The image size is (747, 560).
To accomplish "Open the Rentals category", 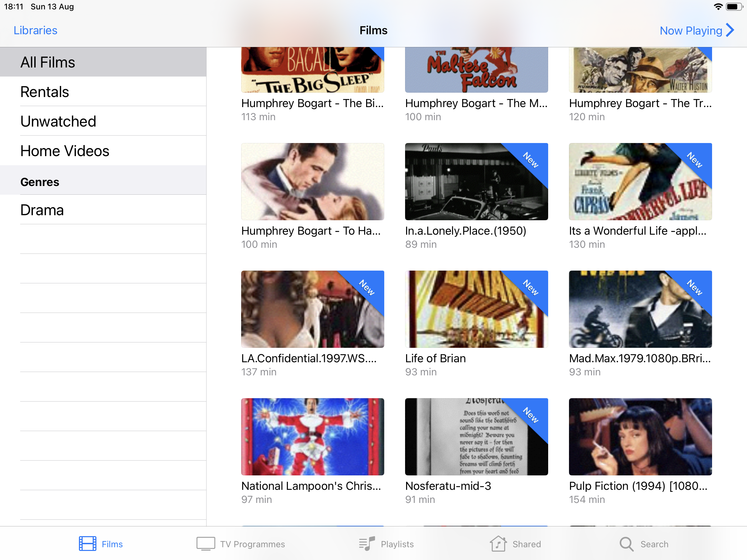I will tap(103, 91).
